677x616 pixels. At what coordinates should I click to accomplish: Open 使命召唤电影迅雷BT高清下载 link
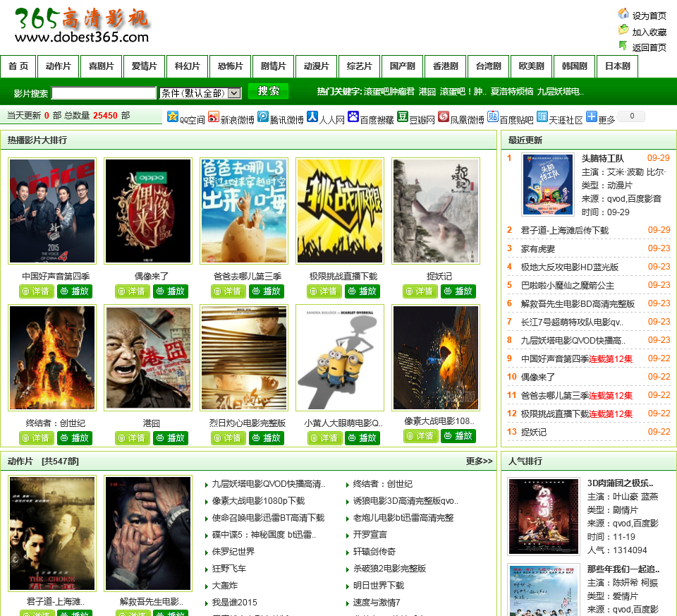click(268, 518)
